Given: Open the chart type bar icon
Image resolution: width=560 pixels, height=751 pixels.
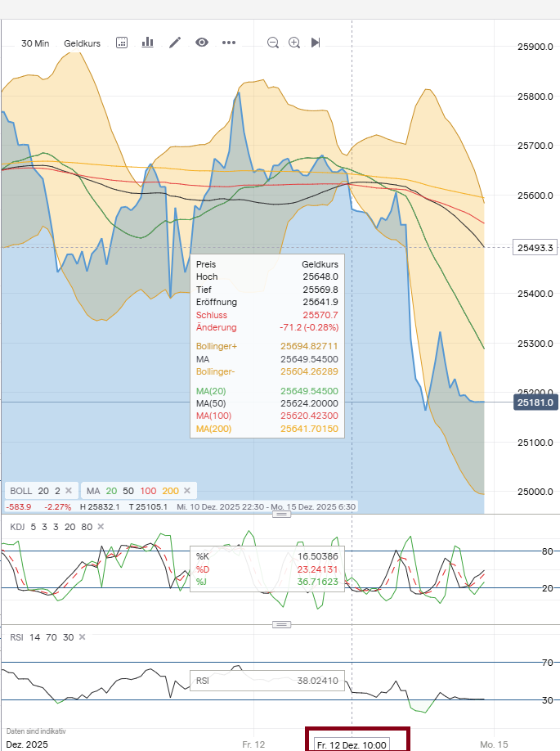Looking at the screenshot, I should tap(147, 43).
